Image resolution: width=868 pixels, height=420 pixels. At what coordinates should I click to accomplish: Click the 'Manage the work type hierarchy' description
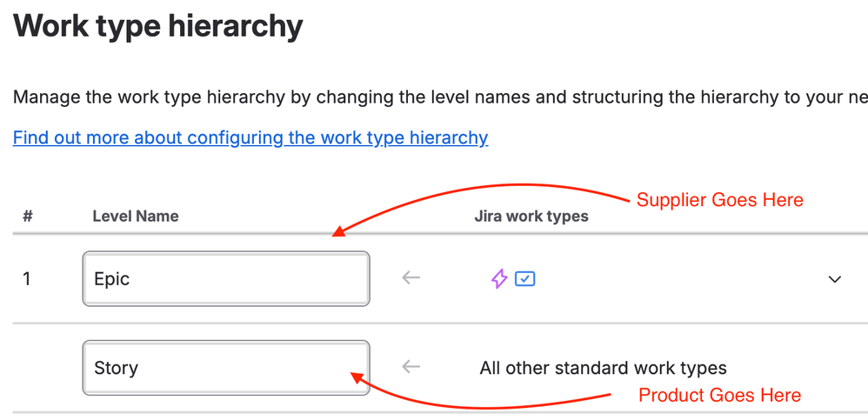pyautogui.click(x=440, y=97)
